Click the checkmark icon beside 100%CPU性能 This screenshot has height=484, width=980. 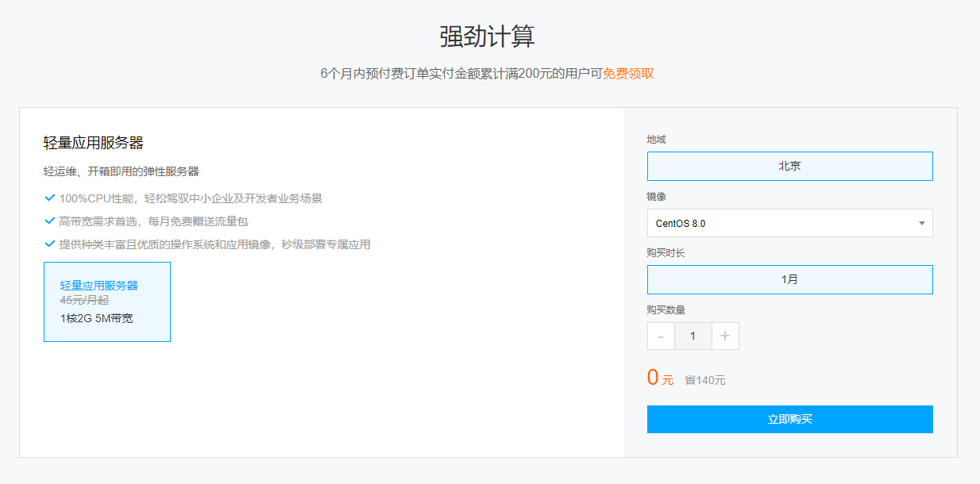(x=50, y=198)
